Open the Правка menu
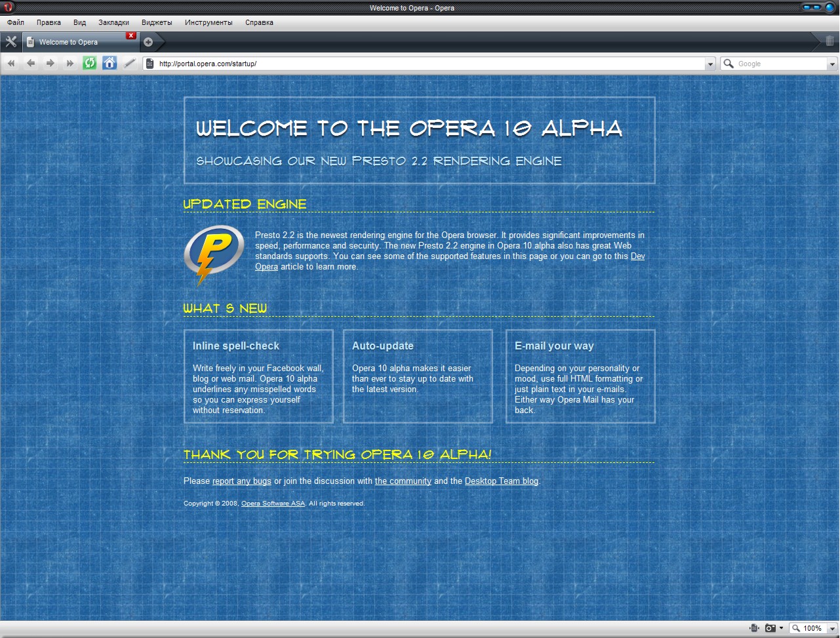This screenshot has width=840, height=638. click(49, 22)
